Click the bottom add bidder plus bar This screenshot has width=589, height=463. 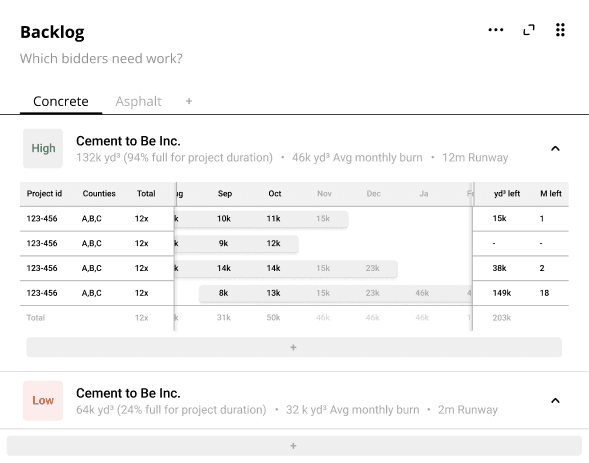(x=294, y=446)
